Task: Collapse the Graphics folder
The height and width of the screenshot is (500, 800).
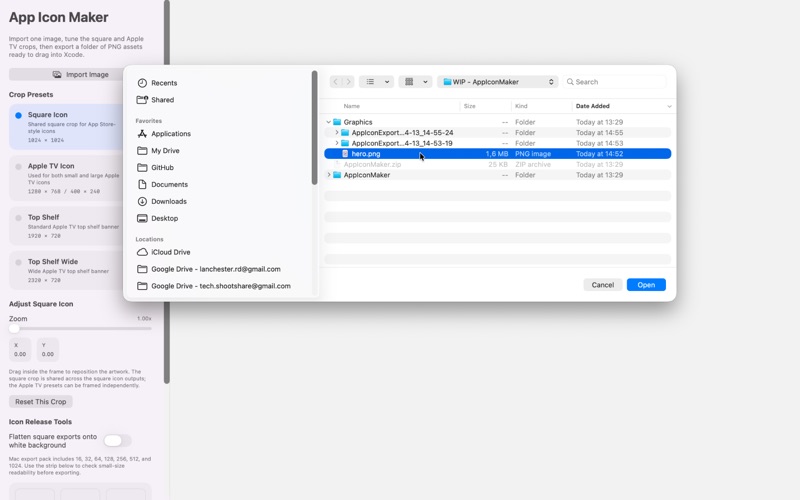Action: click(329, 122)
